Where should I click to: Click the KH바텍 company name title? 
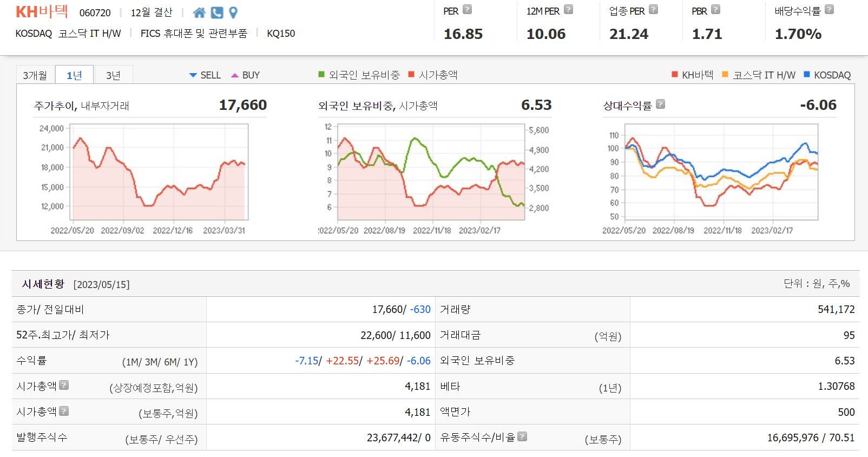pyautogui.click(x=42, y=12)
